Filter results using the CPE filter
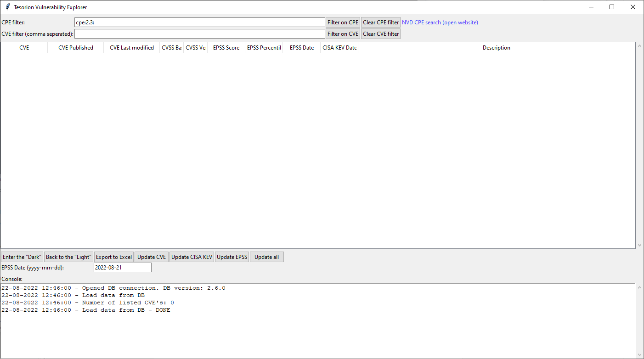This screenshot has height=359, width=644. click(x=343, y=22)
